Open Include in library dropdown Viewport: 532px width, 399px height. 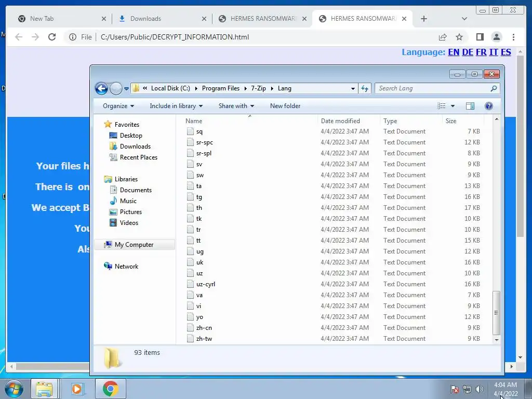[176, 106]
